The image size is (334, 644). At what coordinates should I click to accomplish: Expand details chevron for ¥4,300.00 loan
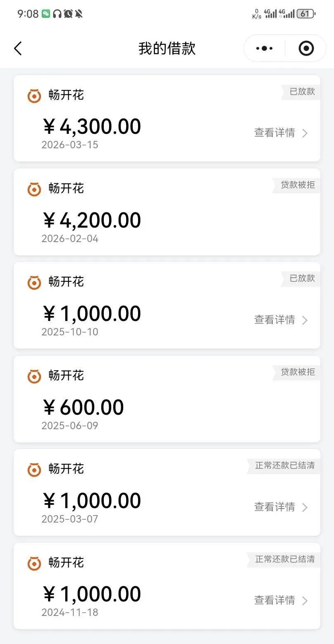click(x=305, y=133)
